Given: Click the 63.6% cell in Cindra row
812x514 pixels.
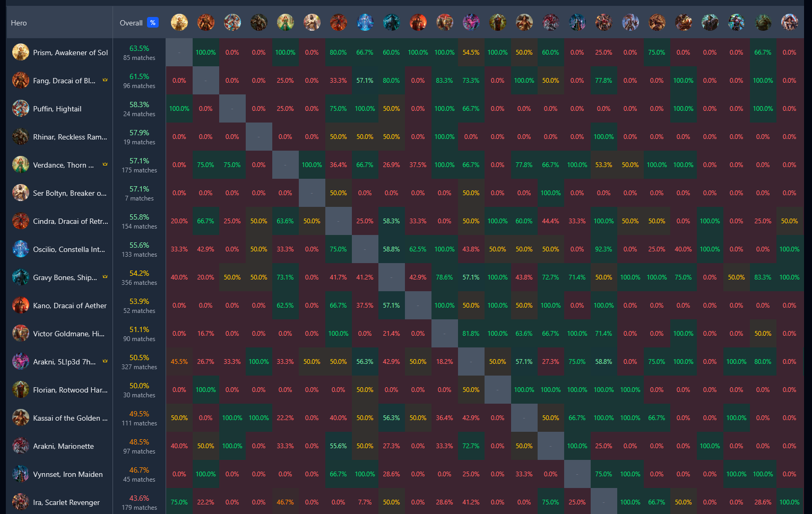Looking at the screenshot, I should 286,221.
